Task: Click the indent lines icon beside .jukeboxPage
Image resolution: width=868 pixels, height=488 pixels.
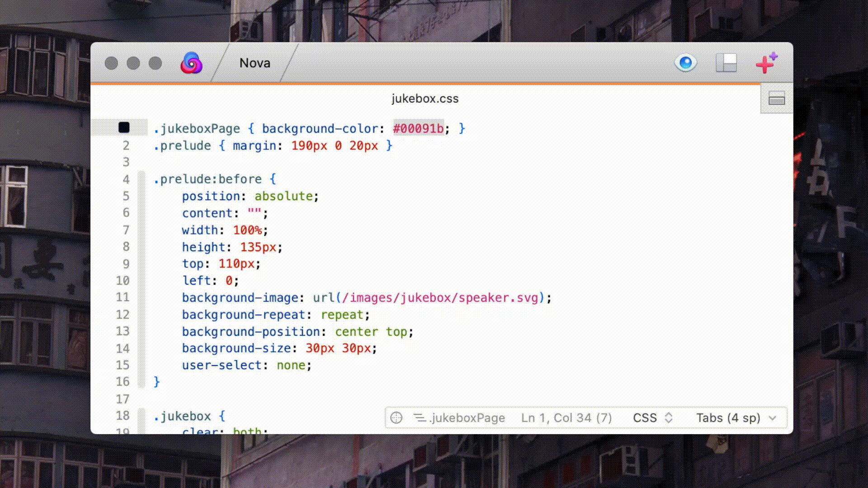Action: click(420, 418)
